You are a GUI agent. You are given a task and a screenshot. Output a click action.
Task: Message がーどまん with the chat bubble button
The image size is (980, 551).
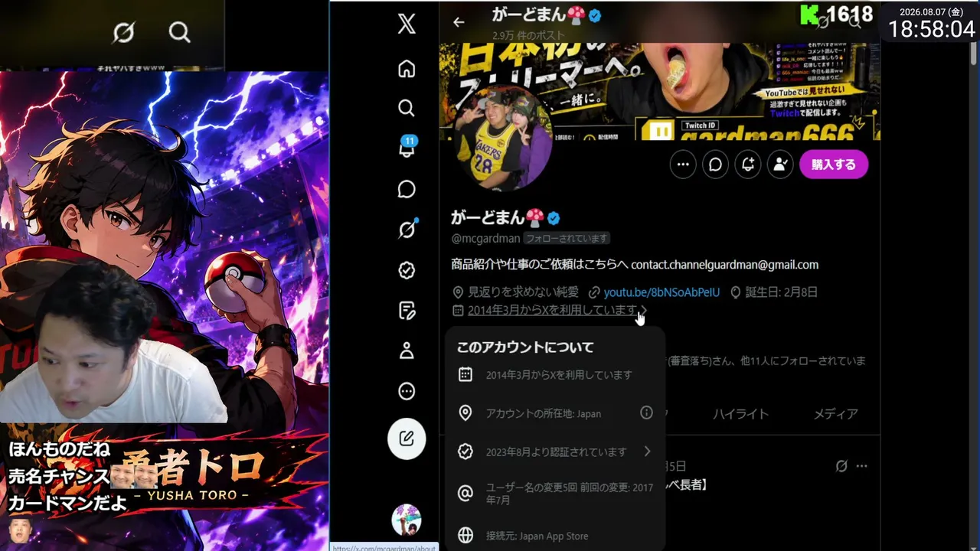click(715, 164)
